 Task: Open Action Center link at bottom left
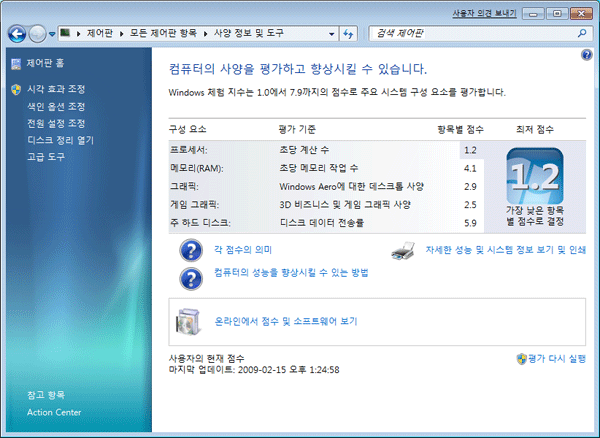tap(55, 412)
